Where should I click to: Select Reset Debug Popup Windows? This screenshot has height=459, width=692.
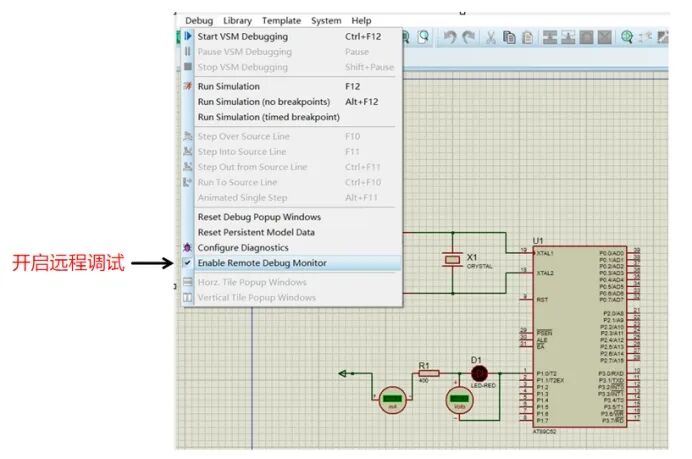pyautogui.click(x=291, y=217)
